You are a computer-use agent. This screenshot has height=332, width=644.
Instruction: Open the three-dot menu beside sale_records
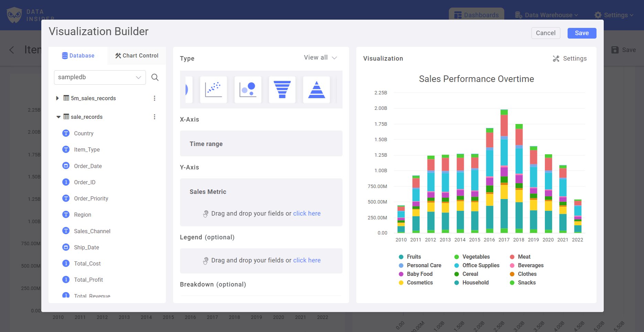click(x=154, y=117)
